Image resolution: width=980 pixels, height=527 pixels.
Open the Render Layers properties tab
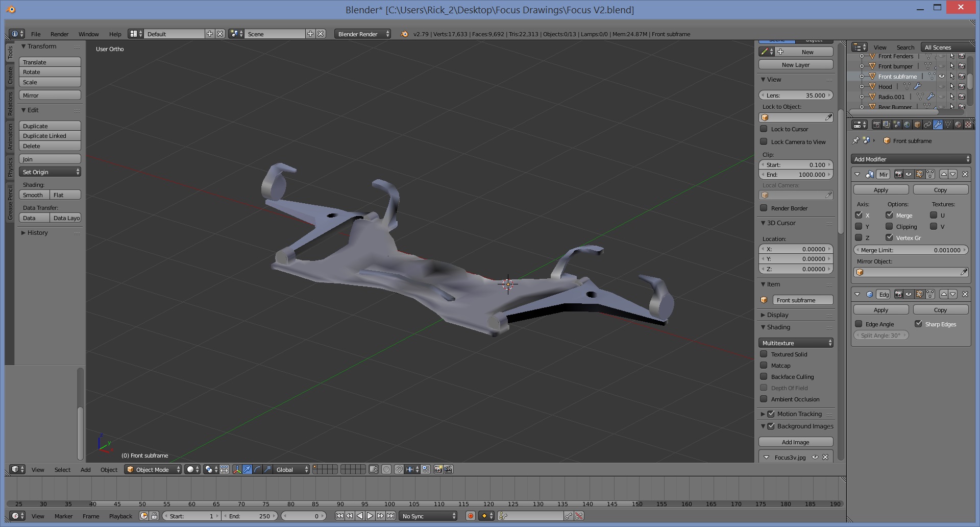coord(887,125)
